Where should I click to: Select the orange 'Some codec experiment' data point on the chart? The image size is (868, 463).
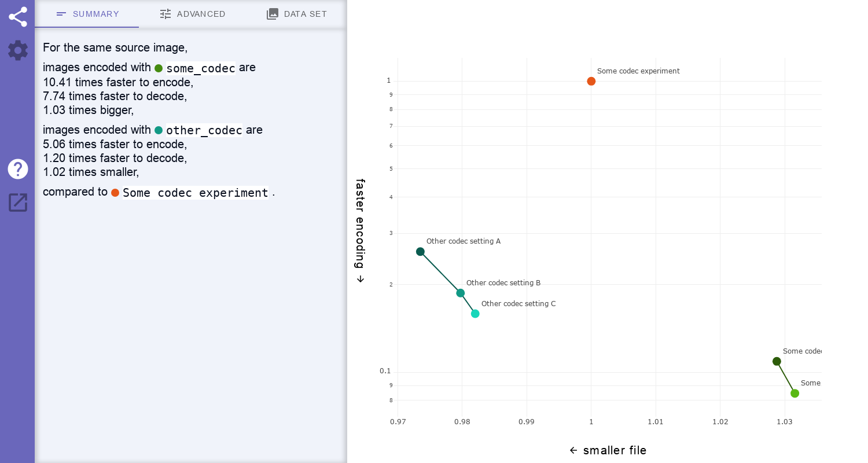591,81
